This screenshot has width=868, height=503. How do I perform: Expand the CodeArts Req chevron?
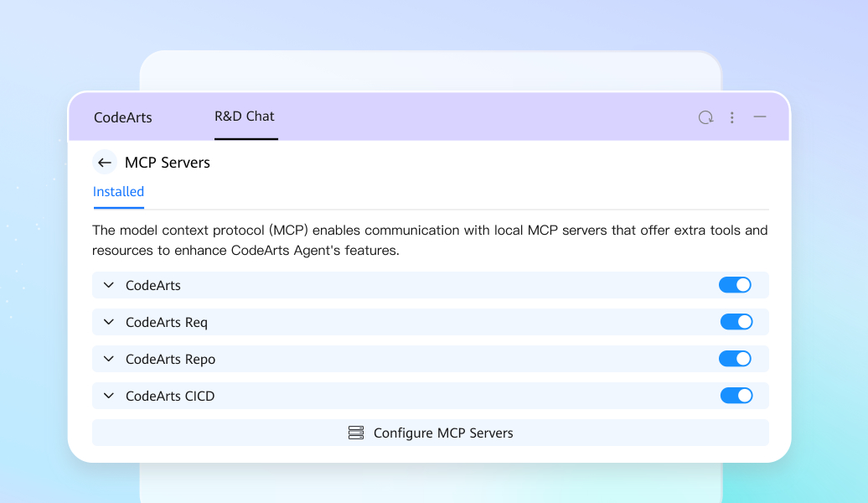click(x=108, y=322)
